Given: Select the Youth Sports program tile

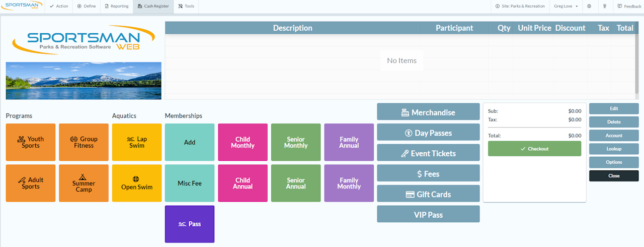Looking at the screenshot, I should tap(31, 142).
